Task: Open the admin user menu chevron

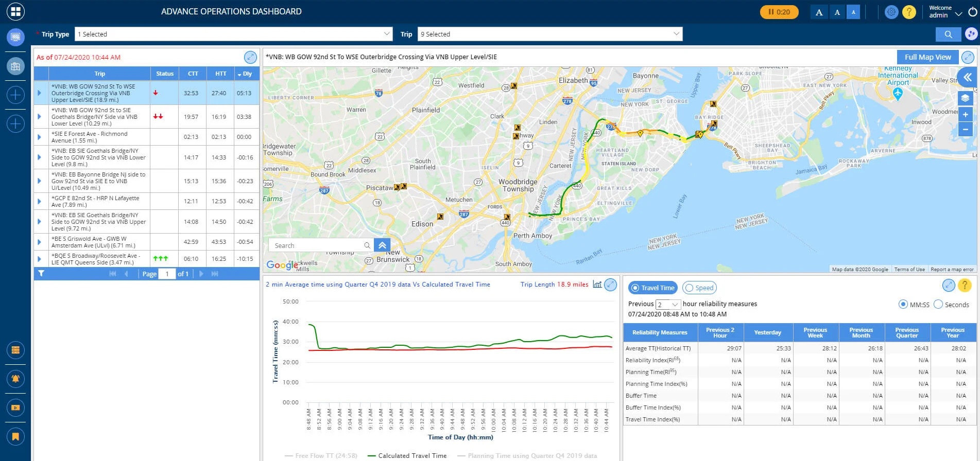Action: click(958, 14)
